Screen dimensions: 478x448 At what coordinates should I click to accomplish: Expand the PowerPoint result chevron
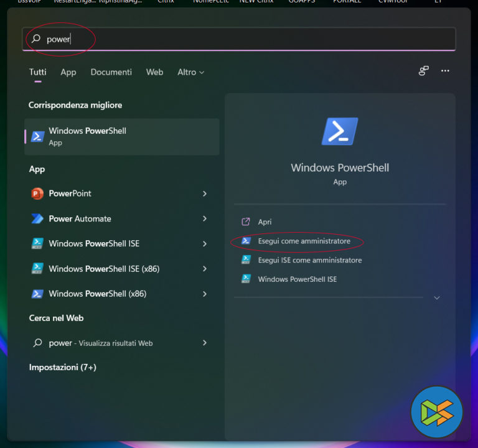pos(205,194)
